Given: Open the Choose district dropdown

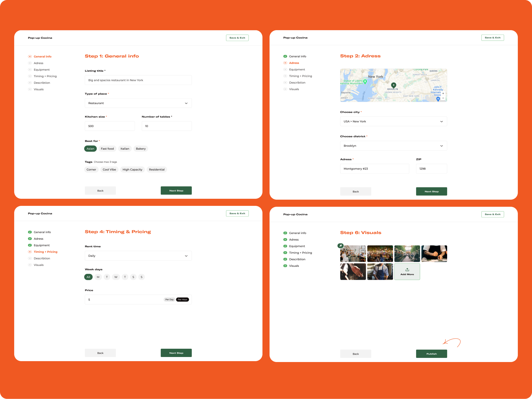Looking at the screenshot, I should point(393,146).
